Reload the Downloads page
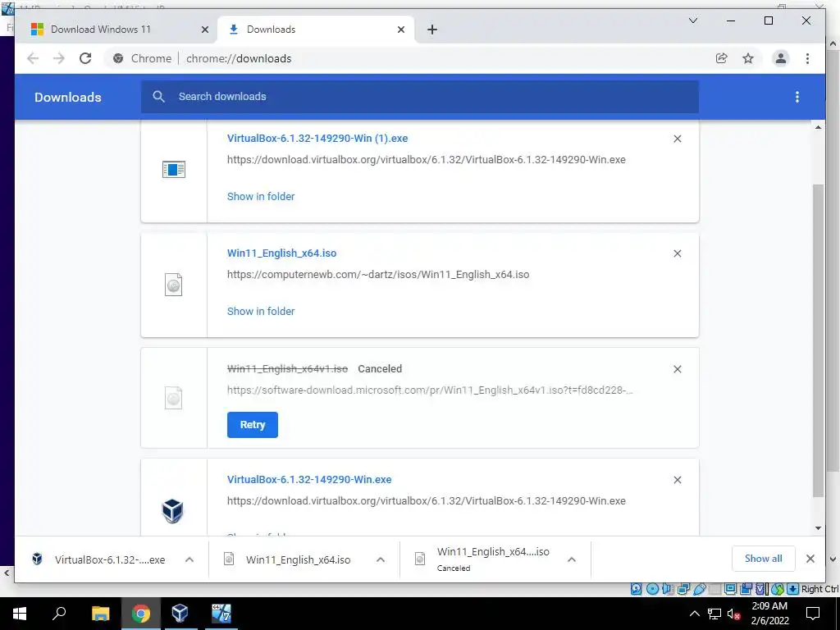This screenshot has height=630, width=840. [85, 58]
